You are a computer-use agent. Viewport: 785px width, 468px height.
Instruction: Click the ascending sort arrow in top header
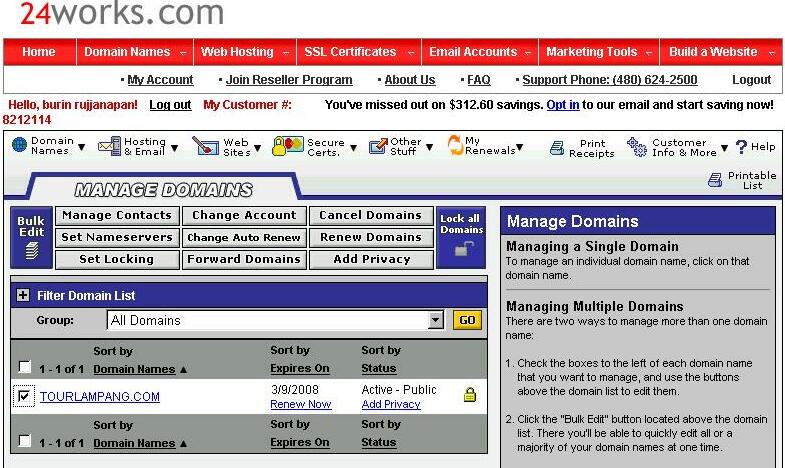pyautogui.click(x=183, y=370)
